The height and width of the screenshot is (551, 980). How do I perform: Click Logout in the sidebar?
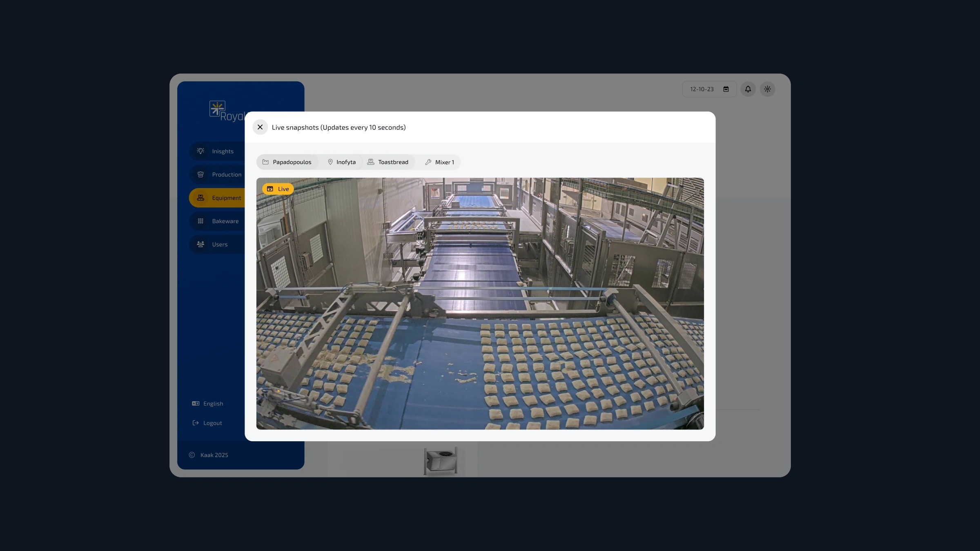click(212, 422)
